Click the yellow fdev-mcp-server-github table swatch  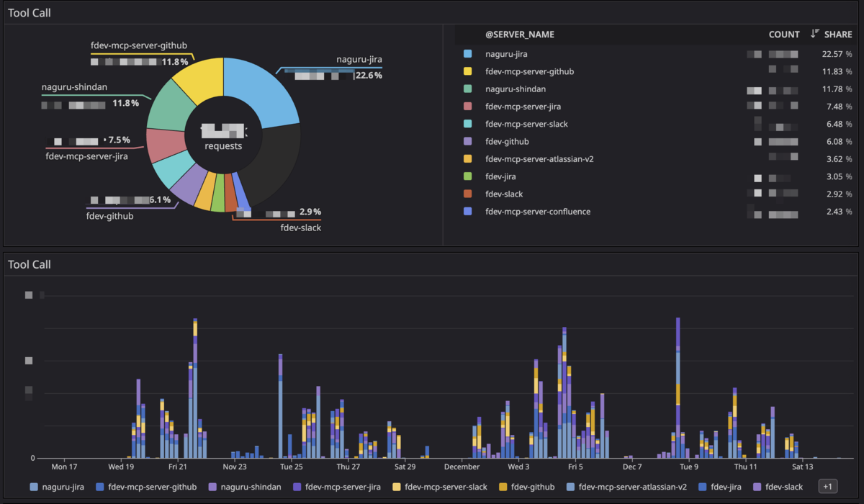click(x=468, y=71)
